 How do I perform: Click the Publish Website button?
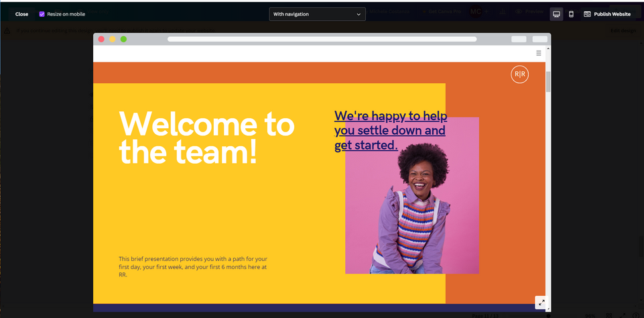tap(606, 14)
